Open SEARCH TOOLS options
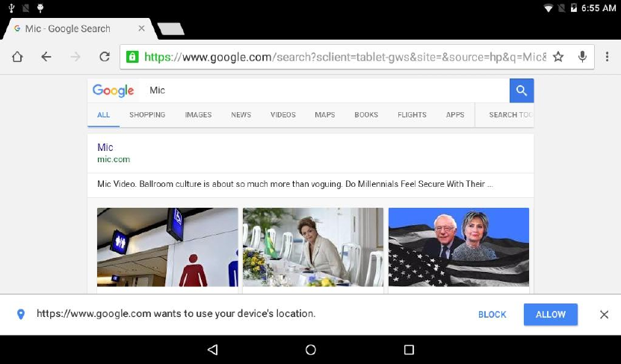 (511, 115)
